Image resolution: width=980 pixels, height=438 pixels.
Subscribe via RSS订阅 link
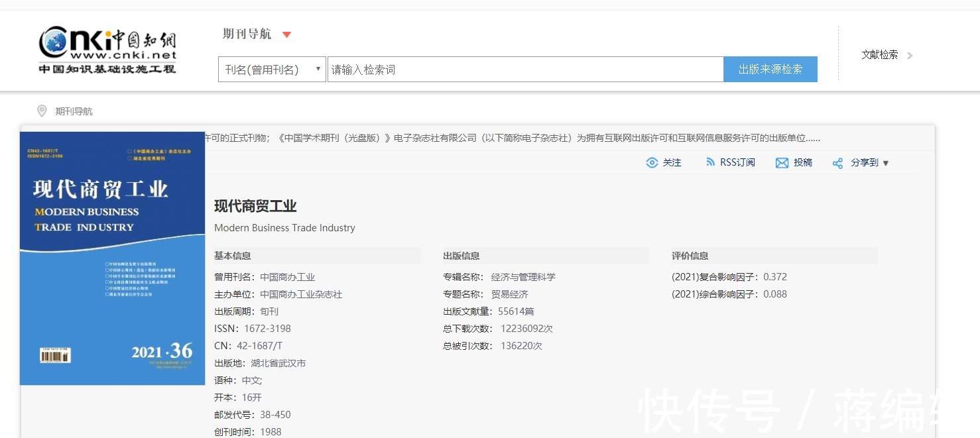click(x=737, y=162)
